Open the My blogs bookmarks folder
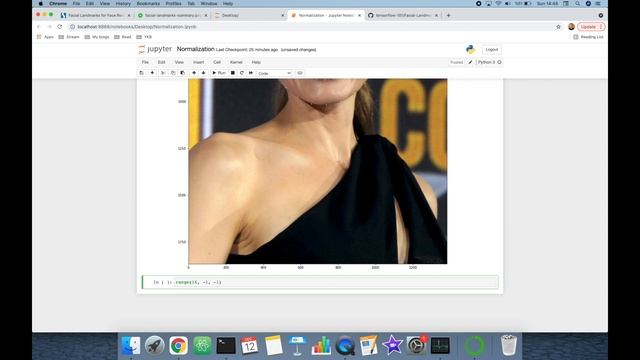 tap(97, 37)
